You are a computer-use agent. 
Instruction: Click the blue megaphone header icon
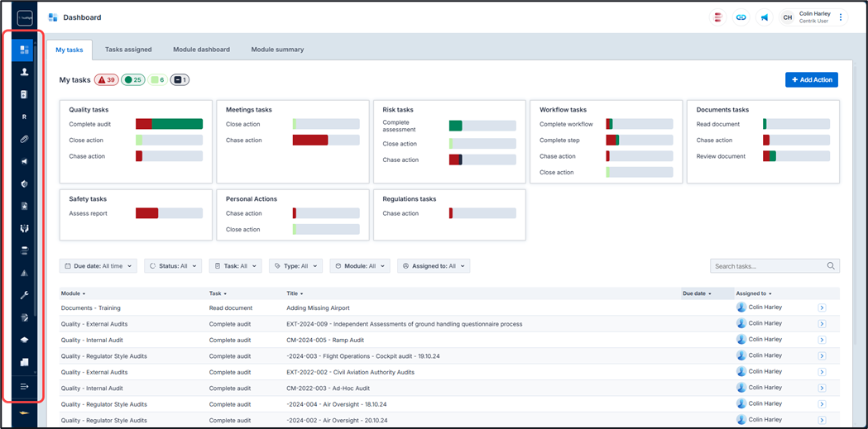tap(764, 17)
